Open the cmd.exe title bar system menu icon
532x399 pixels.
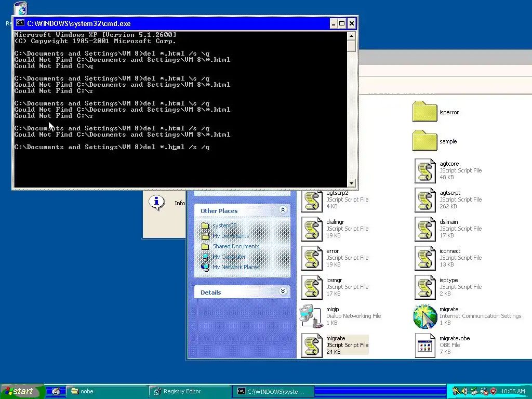click(x=20, y=23)
